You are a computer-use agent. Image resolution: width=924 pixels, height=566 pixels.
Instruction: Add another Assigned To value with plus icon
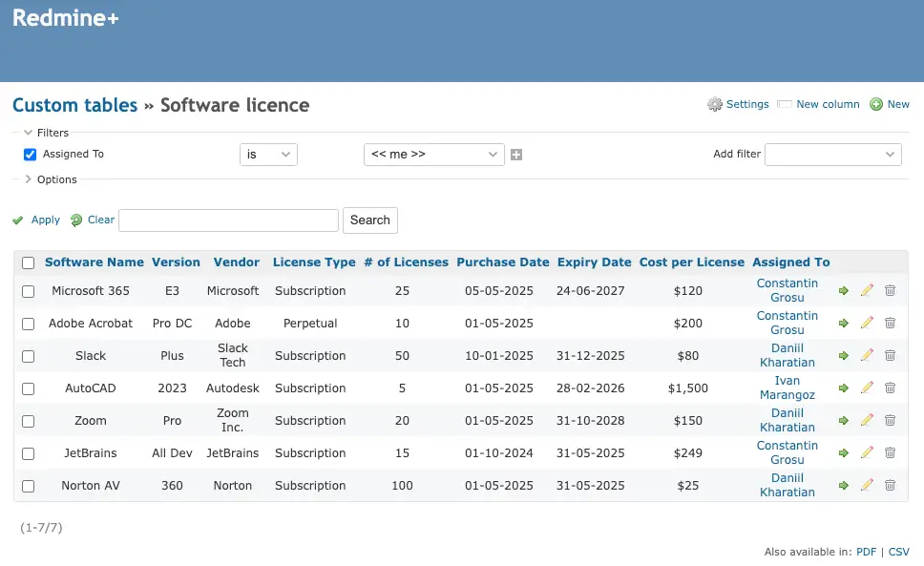click(516, 154)
